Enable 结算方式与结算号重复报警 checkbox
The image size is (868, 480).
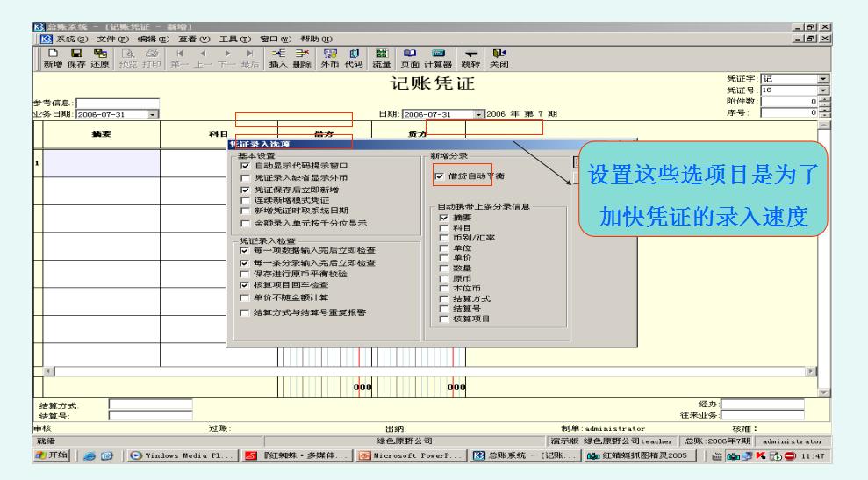point(244,312)
